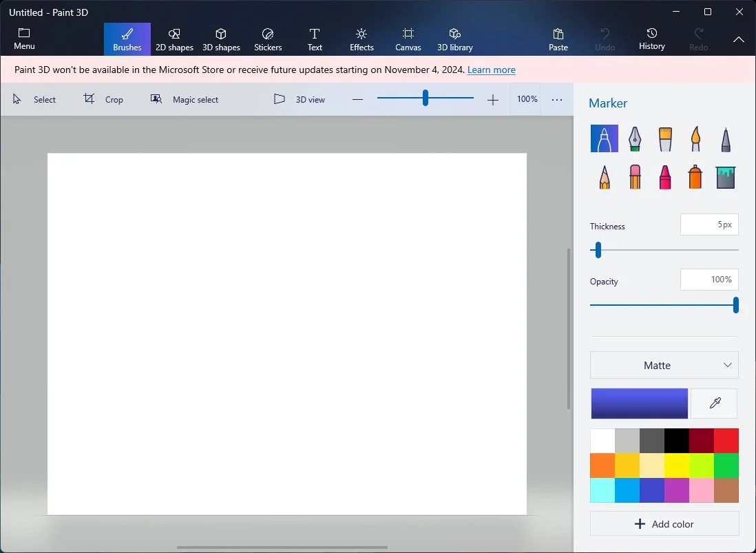Choose the Watercolor brush
The height and width of the screenshot is (553, 756).
click(695, 138)
